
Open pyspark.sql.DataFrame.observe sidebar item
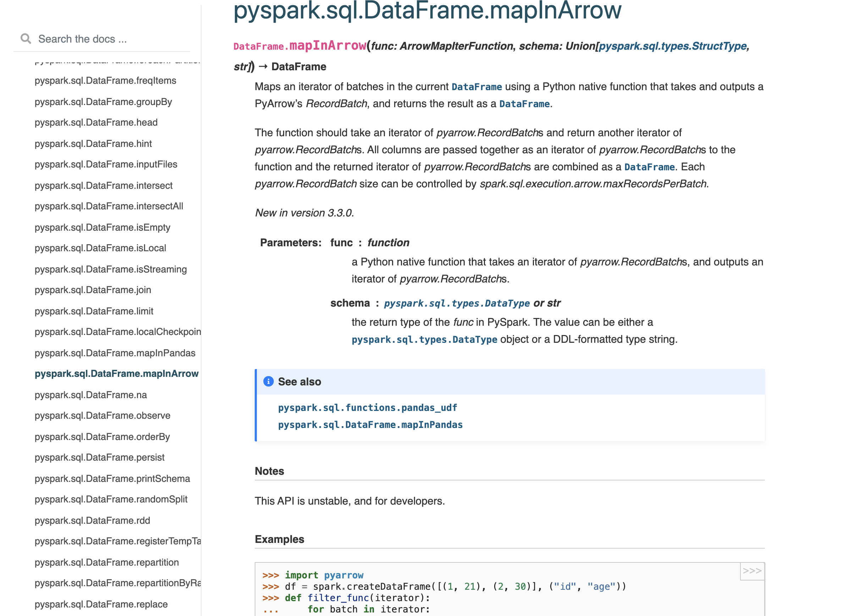(103, 416)
